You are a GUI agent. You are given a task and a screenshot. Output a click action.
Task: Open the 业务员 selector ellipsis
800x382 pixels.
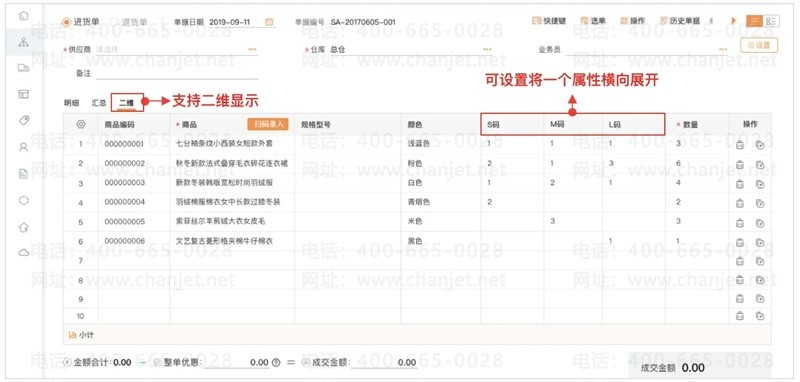(722, 49)
